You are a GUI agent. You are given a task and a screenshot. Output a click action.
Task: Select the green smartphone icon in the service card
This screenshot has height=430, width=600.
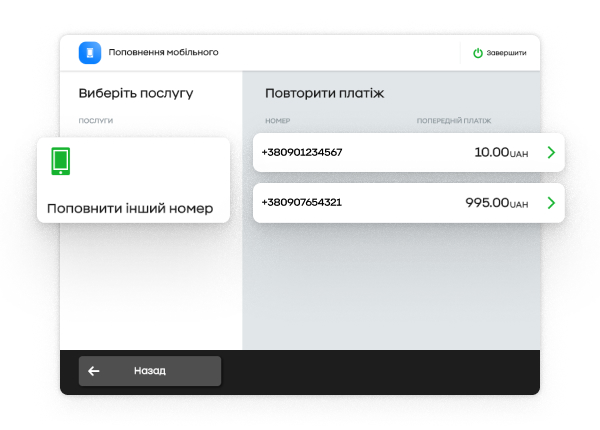(x=61, y=160)
